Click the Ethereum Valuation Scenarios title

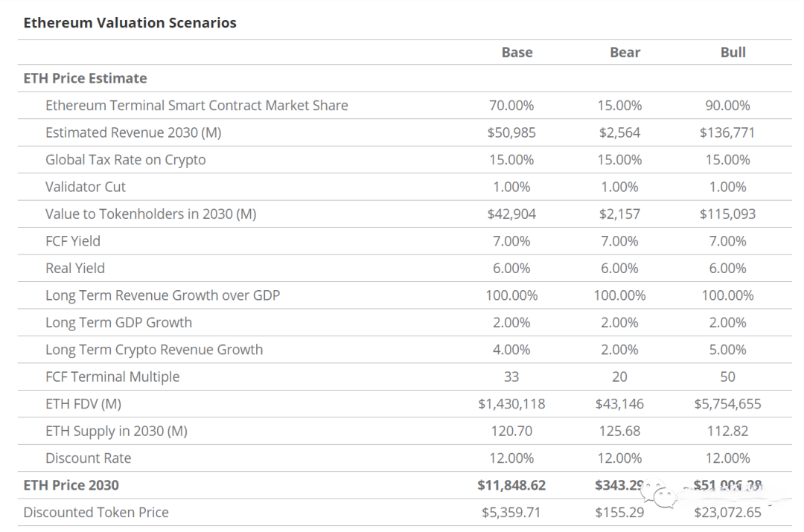click(130, 23)
